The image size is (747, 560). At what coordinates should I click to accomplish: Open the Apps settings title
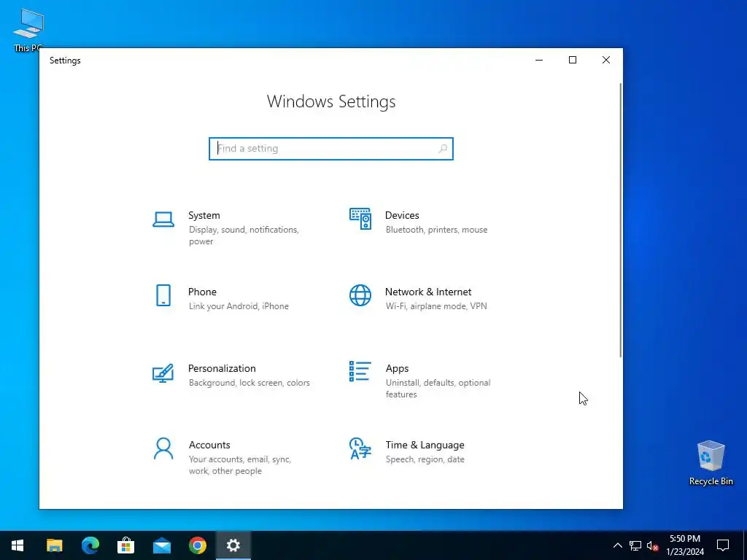click(398, 368)
